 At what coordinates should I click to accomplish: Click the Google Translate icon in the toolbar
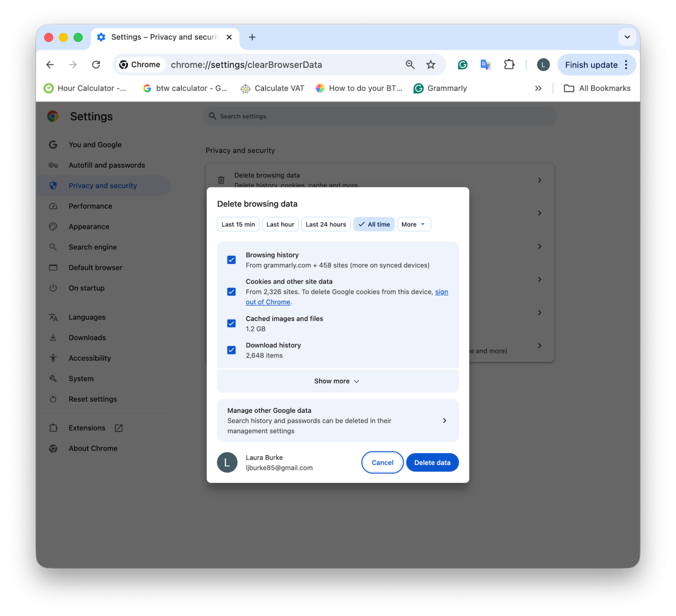tap(485, 65)
